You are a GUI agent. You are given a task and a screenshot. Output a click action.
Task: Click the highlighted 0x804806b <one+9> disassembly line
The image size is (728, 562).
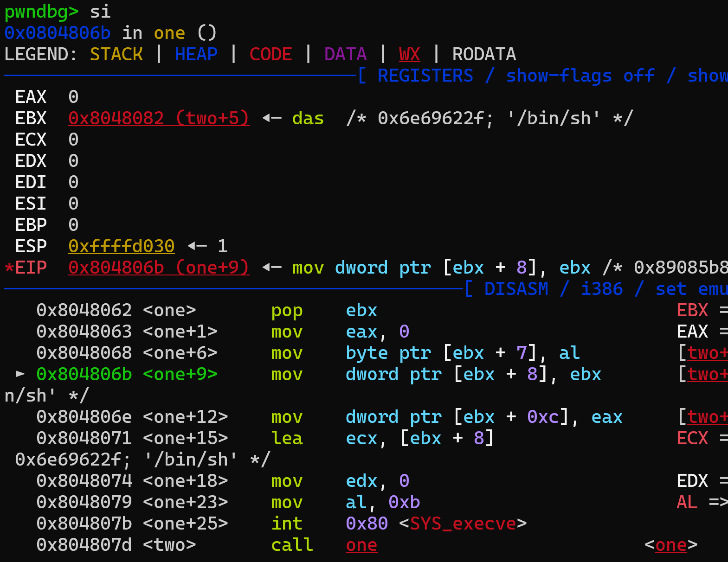click(127, 374)
